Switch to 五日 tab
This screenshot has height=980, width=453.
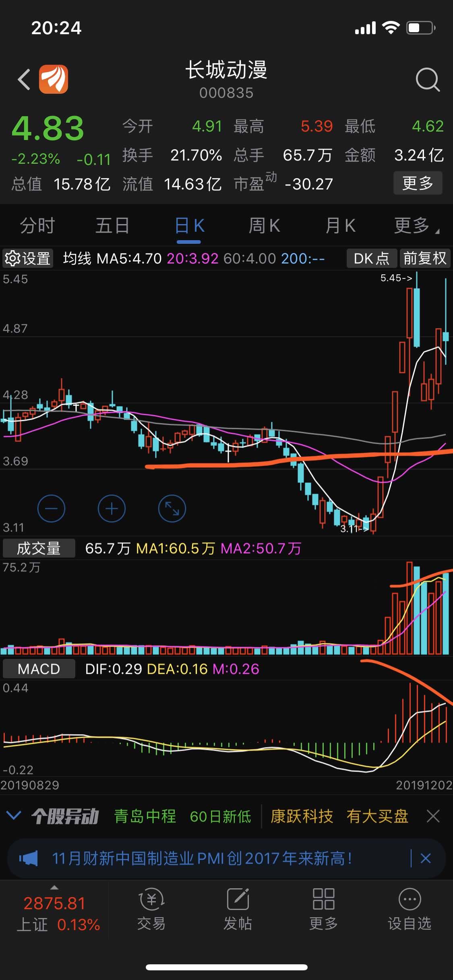pyautogui.click(x=113, y=226)
